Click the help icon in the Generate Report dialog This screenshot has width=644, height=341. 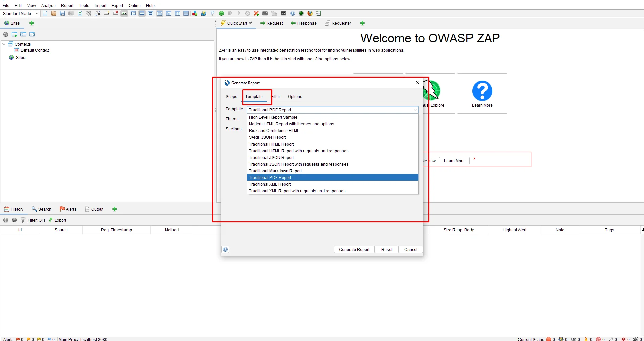pyautogui.click(x=226, y=249)
